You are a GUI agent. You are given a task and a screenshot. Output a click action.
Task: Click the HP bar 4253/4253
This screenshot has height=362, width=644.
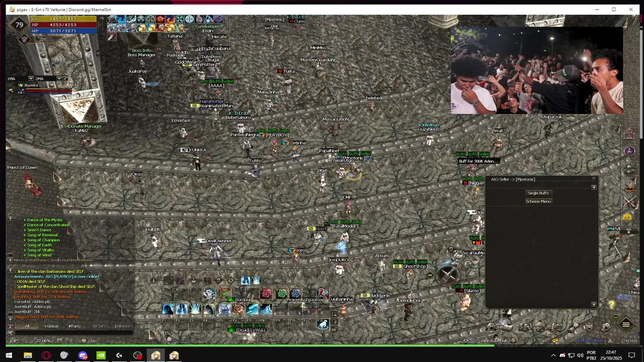(63, 25)
